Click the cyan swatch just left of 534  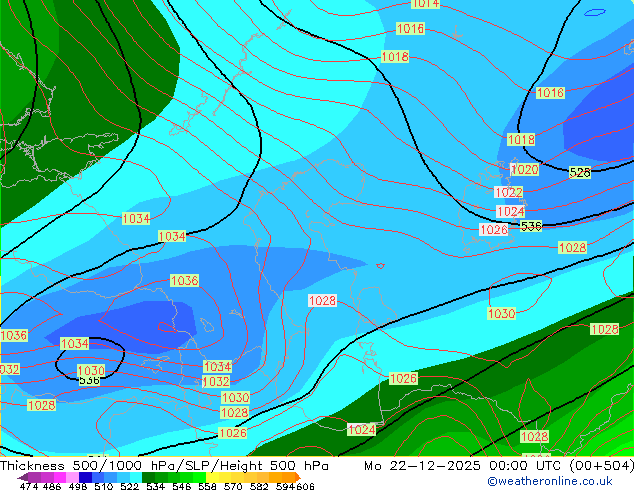(136, 477)
